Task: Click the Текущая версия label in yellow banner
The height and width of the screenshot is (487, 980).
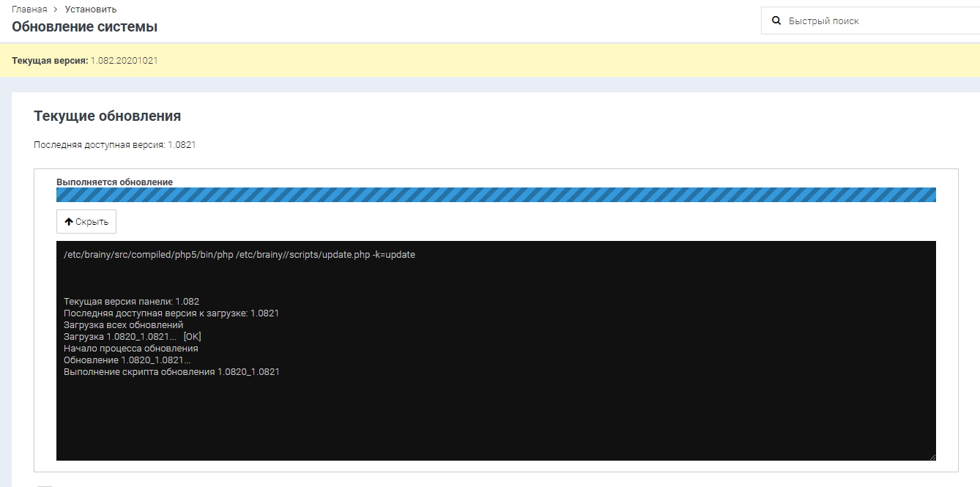Action: pyautogui.click(x=49, y=60)
